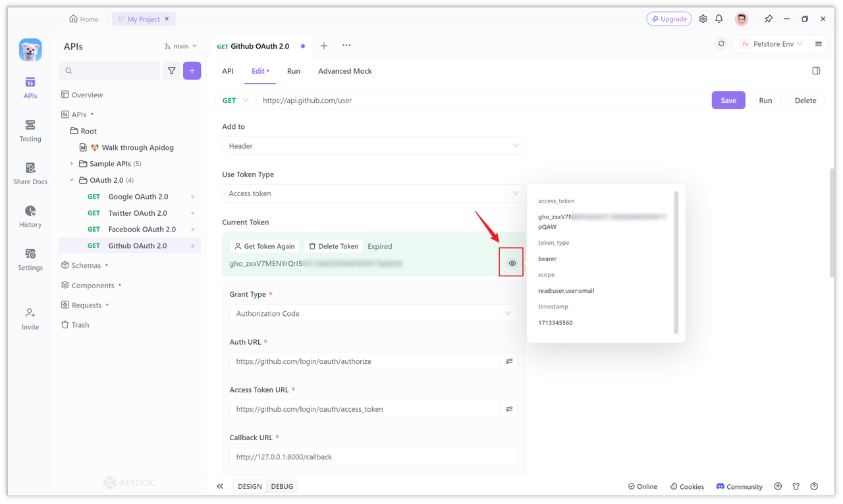Collapse the OAuth 2.0 folder

(72, 180)
